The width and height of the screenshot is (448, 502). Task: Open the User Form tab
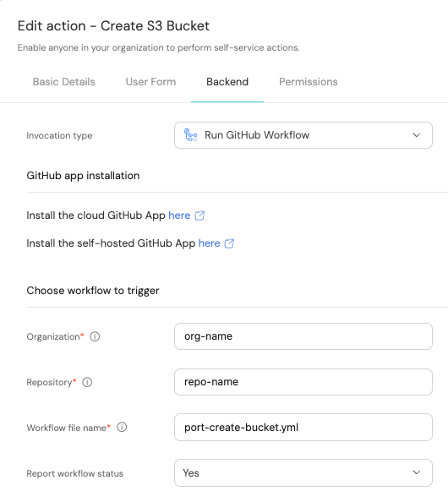[x=150, y=82]
